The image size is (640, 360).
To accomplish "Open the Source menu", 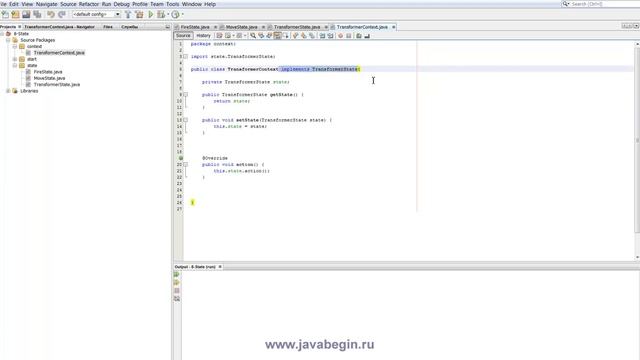I will pos(68,4).
